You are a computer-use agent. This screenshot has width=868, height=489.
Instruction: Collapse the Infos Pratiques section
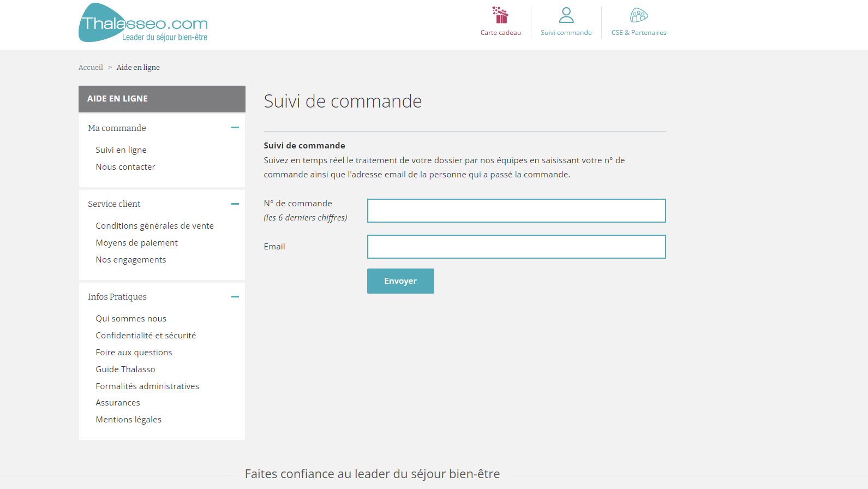point(235,296)
